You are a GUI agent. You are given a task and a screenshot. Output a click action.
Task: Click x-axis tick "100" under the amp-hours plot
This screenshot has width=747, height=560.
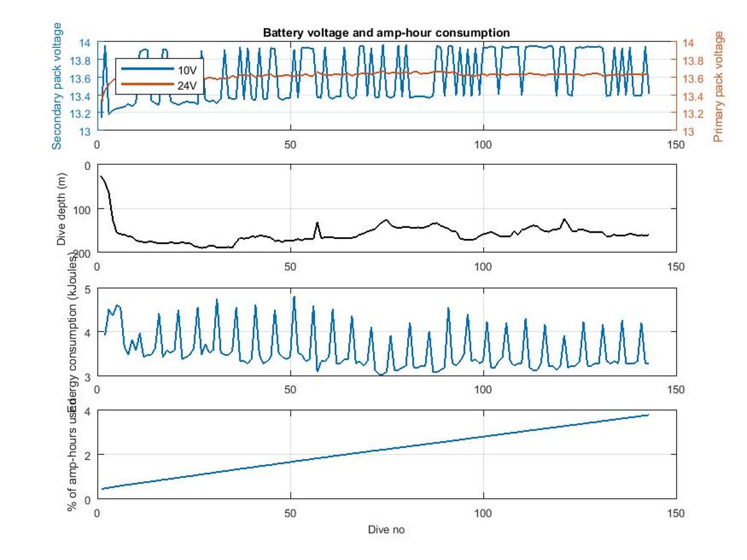click(x=483, y=512)
